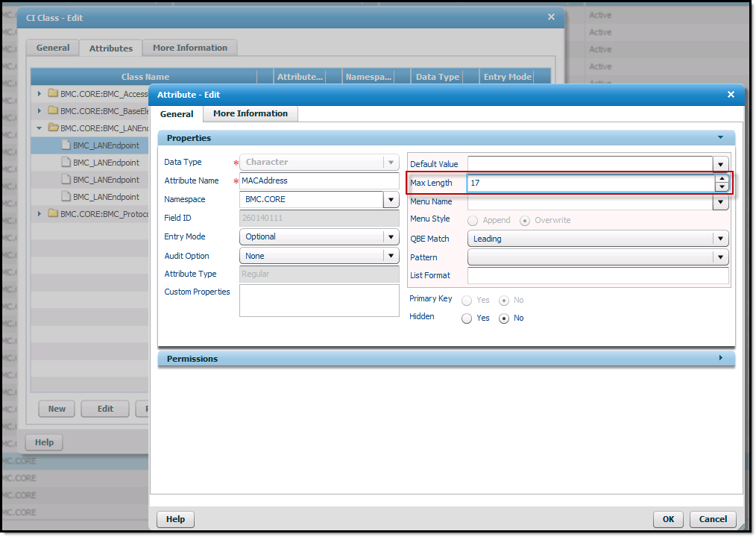
Task: Close the CI Class - Edit window
Action: (x=551, y=17)
